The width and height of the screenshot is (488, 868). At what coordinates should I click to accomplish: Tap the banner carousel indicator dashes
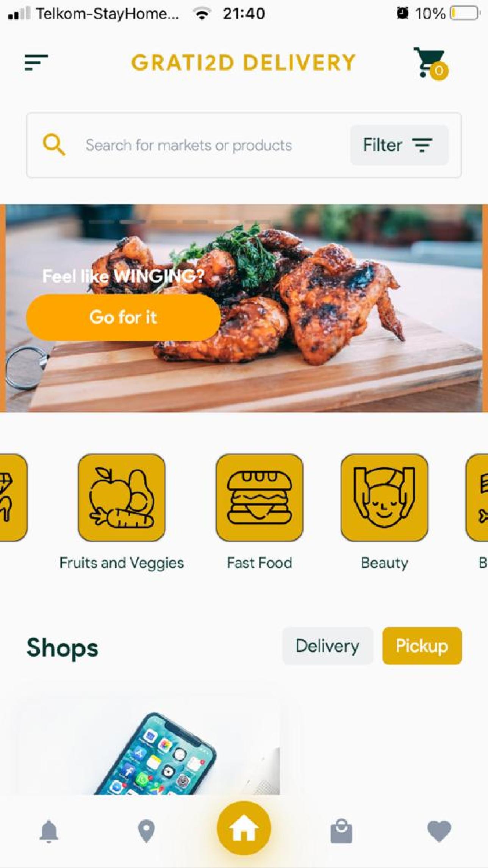(x=179, y=221)
